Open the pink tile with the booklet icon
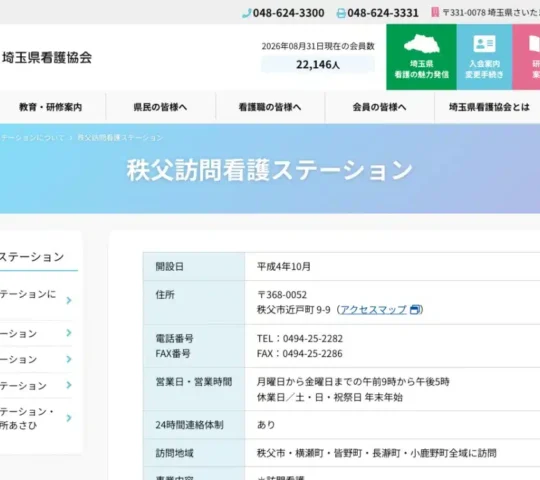The height and width of the screenshot is (480, 540). pos(526,57)
